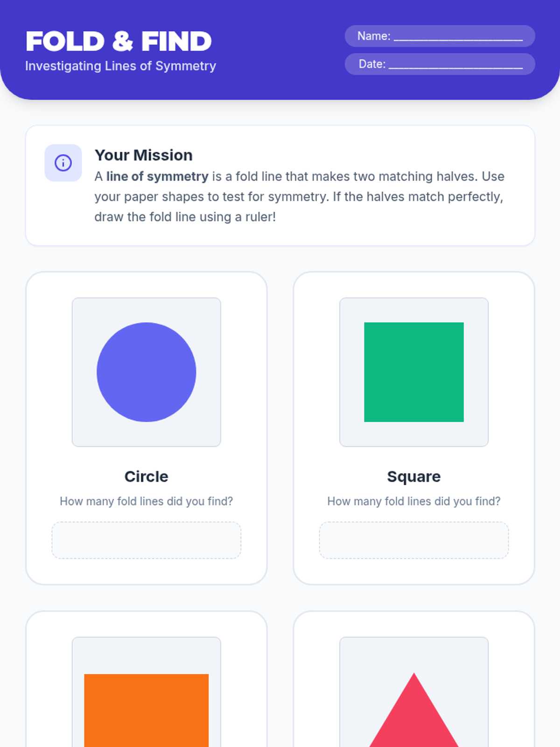
Task: Click the mission description paragraph
Action: coord(300,197)
